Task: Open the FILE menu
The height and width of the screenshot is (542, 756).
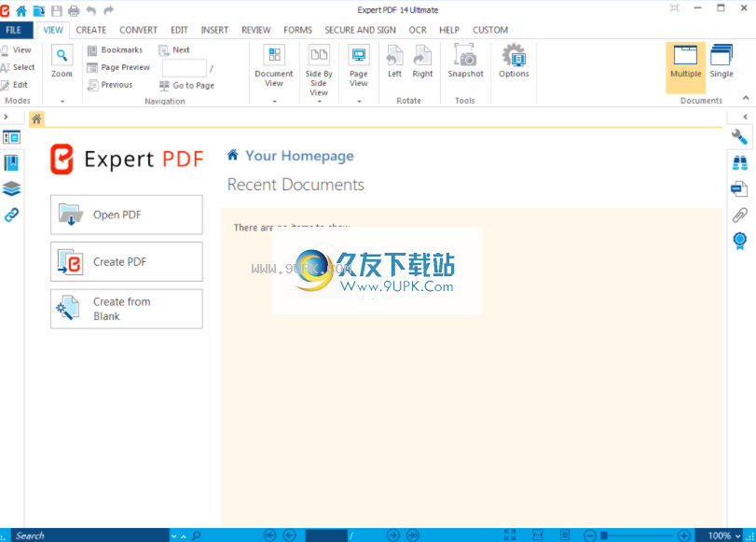Action: click(x=14, y=30)
